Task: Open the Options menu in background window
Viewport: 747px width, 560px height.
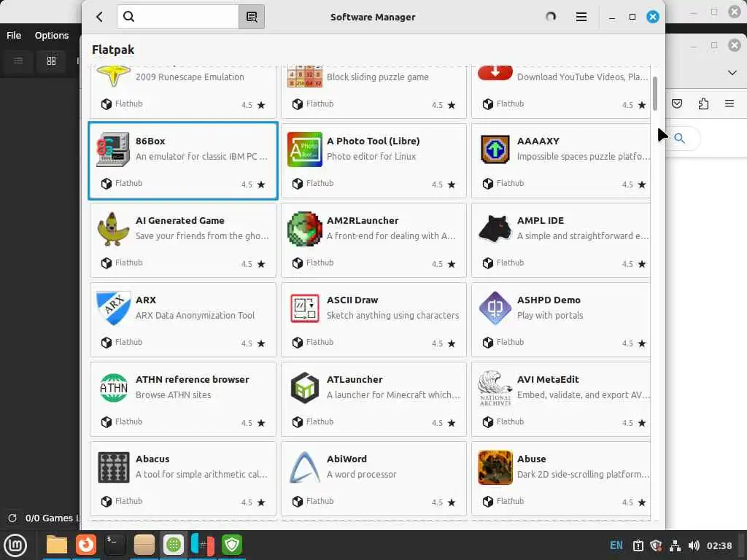Action: (52, 35)
